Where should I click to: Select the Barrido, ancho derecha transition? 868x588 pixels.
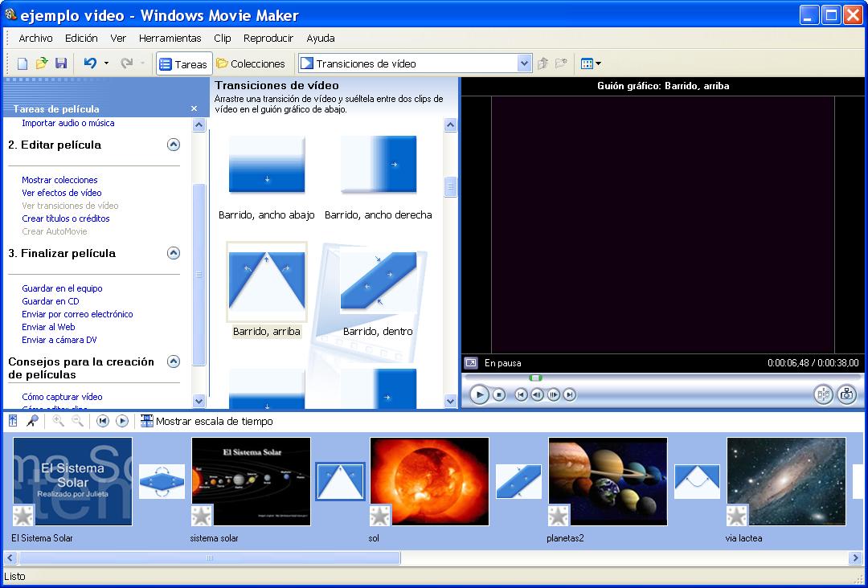click(378, 165)
